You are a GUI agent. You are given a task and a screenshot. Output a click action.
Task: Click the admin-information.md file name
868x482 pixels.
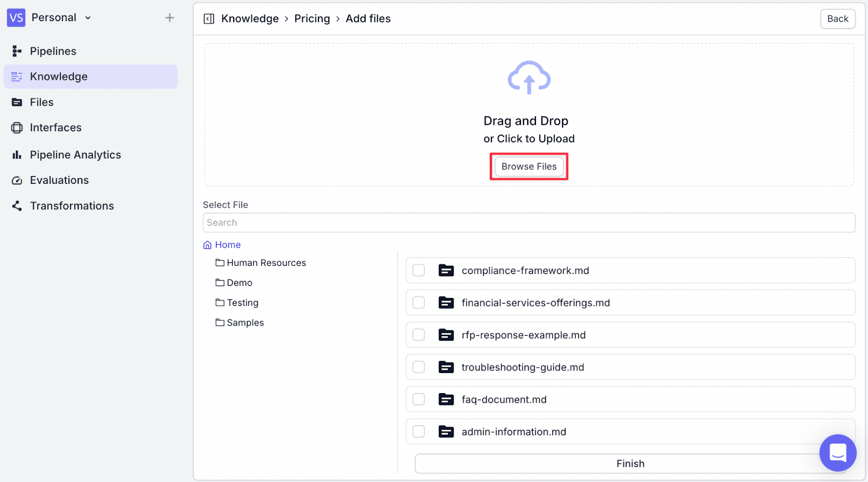pos(514,432)
